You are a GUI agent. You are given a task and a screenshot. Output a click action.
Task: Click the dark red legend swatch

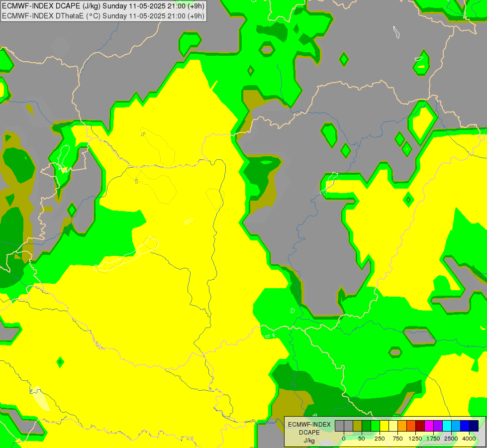point(420,426)
